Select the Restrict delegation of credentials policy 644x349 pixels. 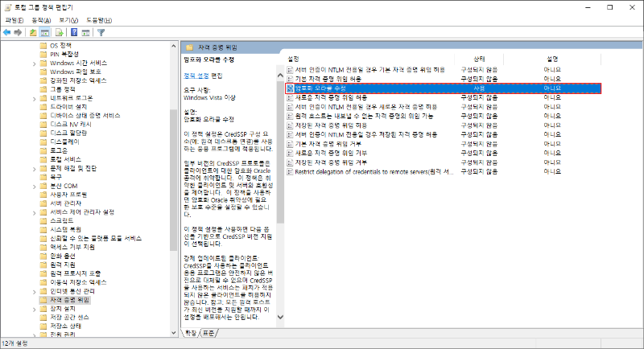pyautogui.click(x=374, y=172)
